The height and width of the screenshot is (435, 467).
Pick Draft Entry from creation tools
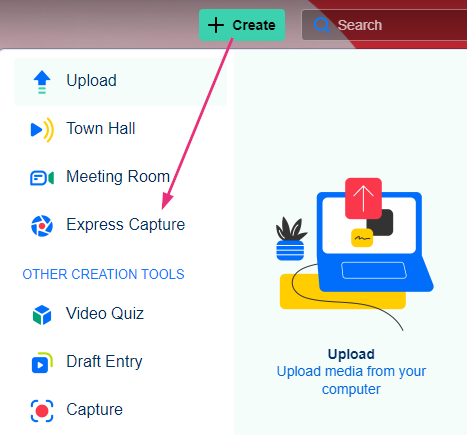120,362
